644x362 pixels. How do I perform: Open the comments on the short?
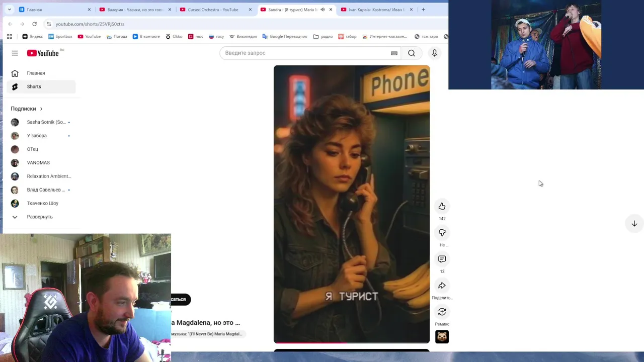tap(442, 259)
